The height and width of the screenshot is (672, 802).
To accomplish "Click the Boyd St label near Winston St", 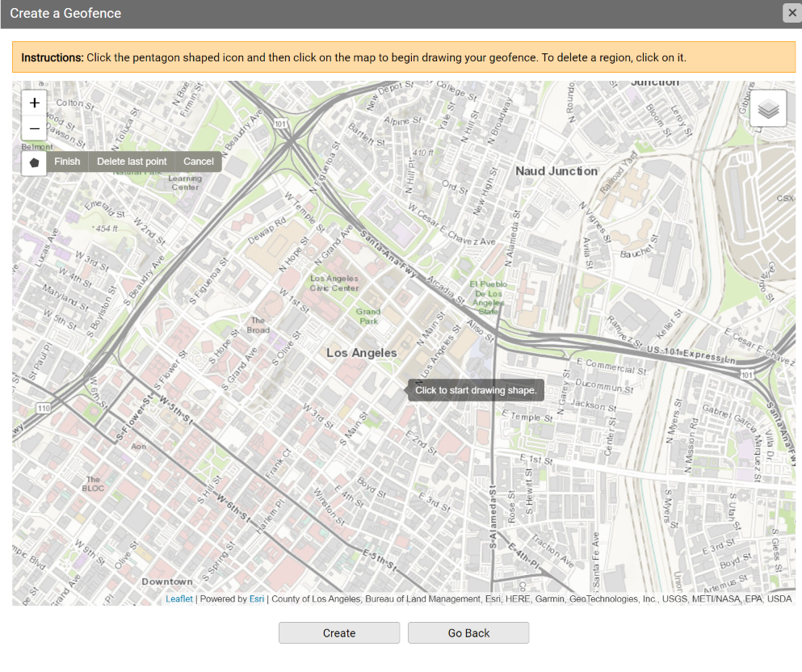I will 372,487.
